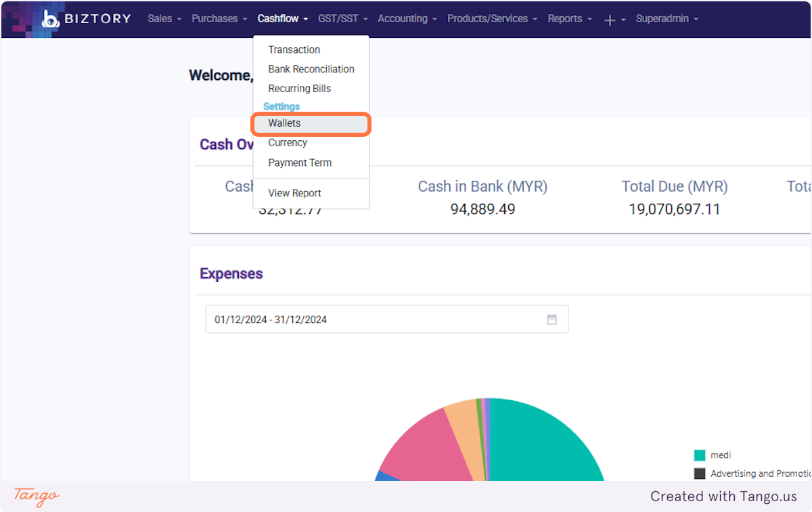Click View Report in the Cashflow menu
Screen dimensions: 812x512
(x=311, y=193)
